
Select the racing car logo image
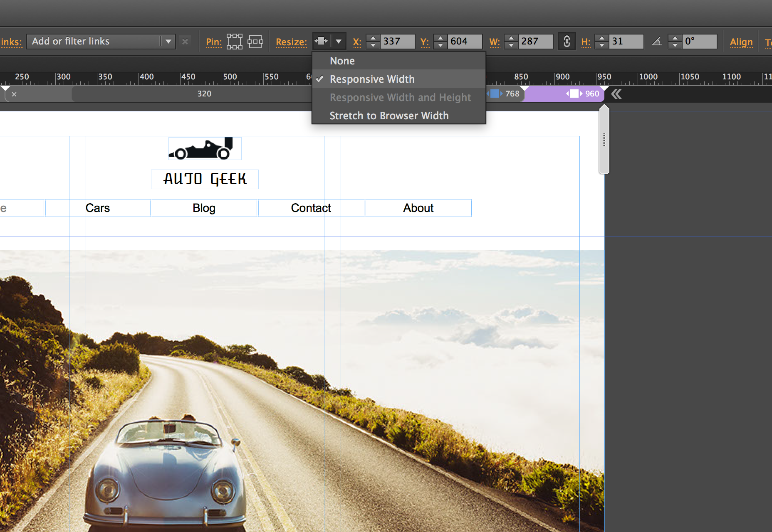click(x=205, y=148)
